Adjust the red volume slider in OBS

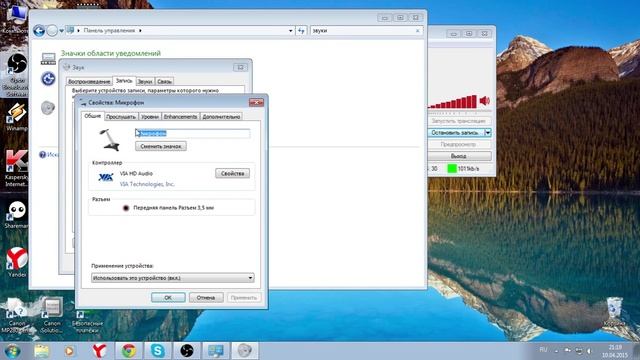pos(453,102)
